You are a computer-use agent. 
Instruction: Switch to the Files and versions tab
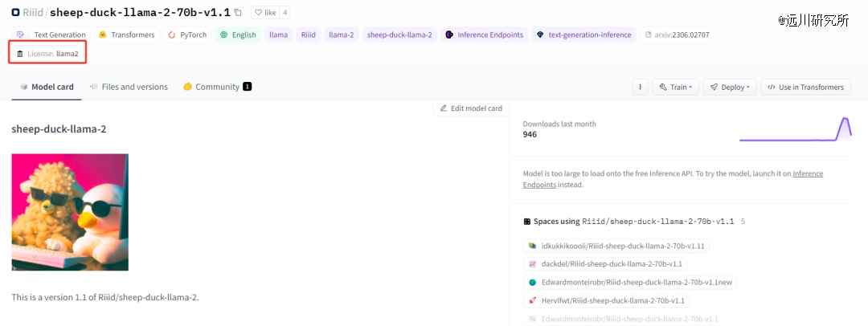tap(129, 87)
